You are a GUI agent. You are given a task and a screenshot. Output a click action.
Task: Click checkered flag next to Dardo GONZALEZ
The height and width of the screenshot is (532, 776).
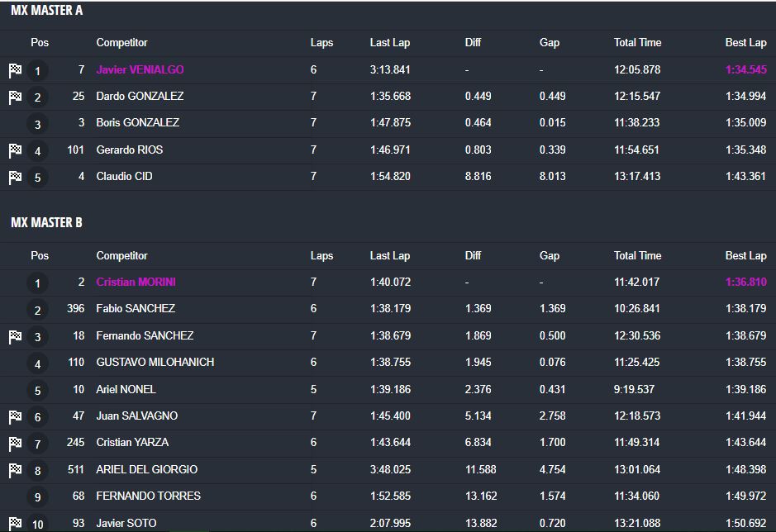pos(15,97)
